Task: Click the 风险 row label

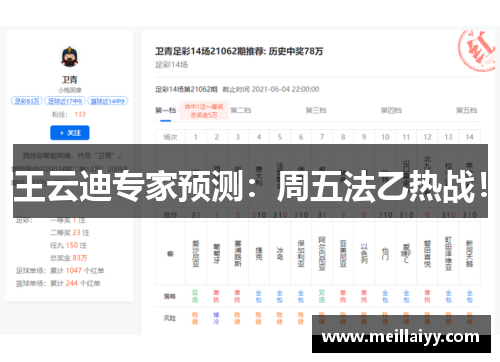Action: coord(170,318)
